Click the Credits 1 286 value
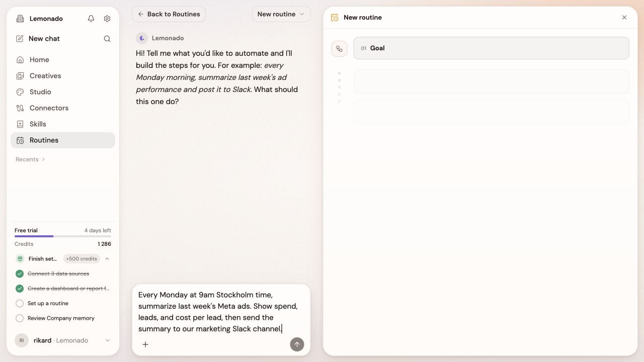Screen dimensions: 644x362 tap(104, 244)
